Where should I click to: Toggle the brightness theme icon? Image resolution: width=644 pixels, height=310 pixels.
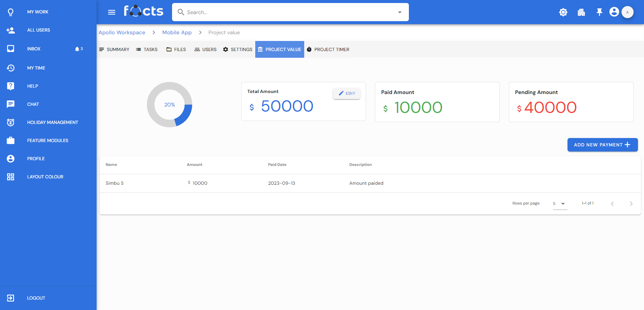coord(563,12)
